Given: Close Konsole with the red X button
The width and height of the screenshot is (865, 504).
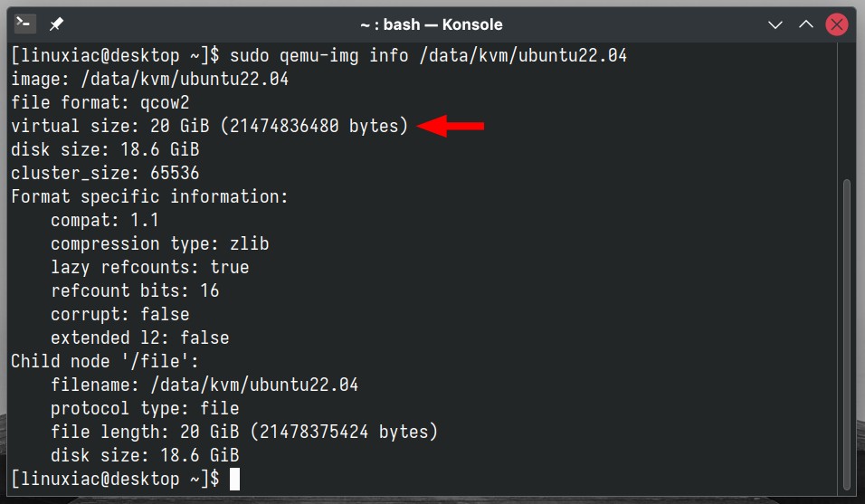Looking at the screenshot, I should (836, 24).
